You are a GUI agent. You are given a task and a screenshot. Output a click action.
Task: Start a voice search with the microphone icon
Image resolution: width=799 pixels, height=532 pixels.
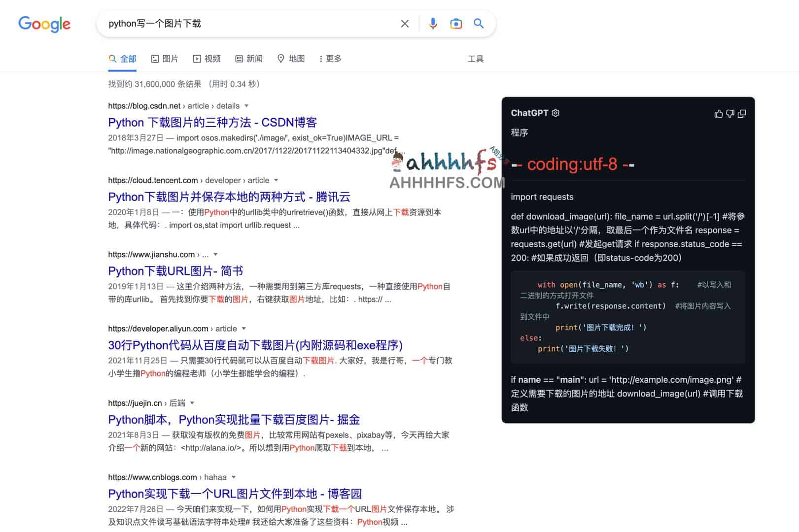coord(433,23)
